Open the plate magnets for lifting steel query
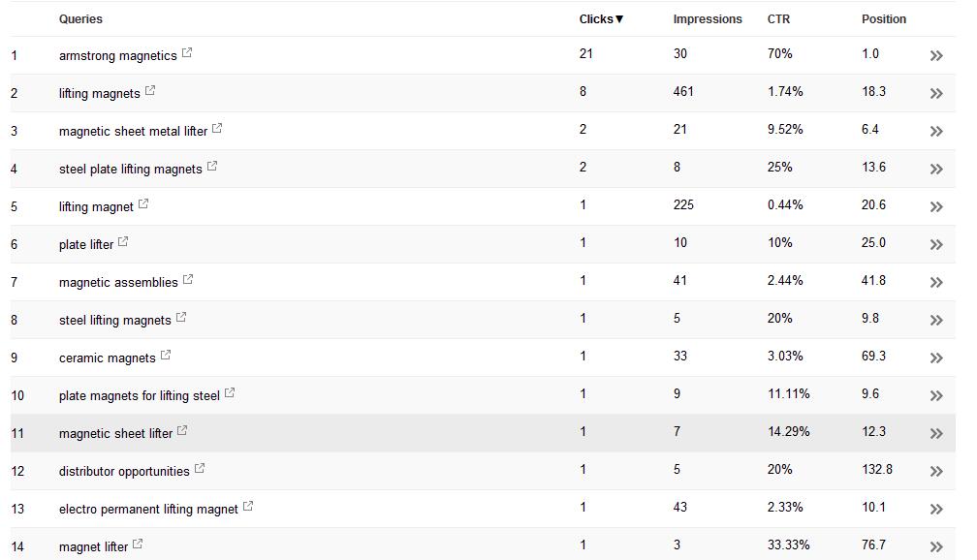 tap(139, 395)
